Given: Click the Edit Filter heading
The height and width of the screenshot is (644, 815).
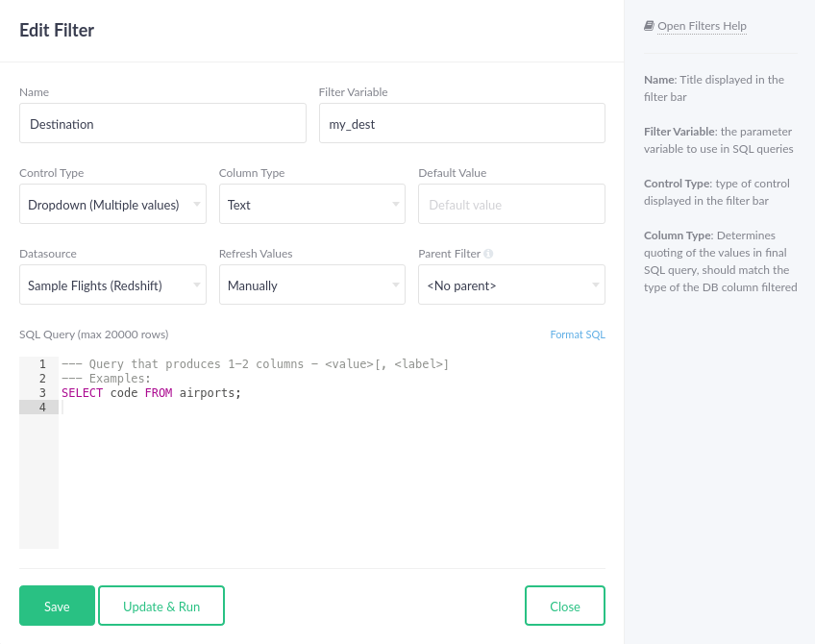Looking at the screenshot, I should click(57, 30).
